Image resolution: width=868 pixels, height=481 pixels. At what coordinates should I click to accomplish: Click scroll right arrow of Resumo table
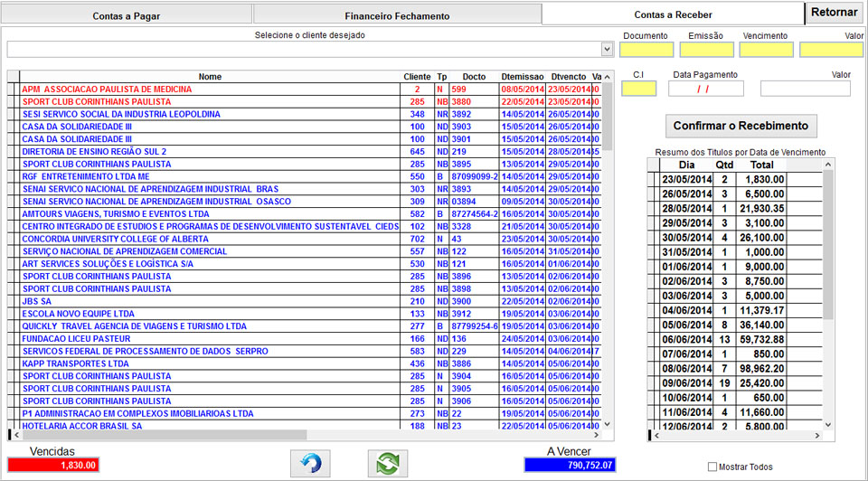(x=817, y=436)
